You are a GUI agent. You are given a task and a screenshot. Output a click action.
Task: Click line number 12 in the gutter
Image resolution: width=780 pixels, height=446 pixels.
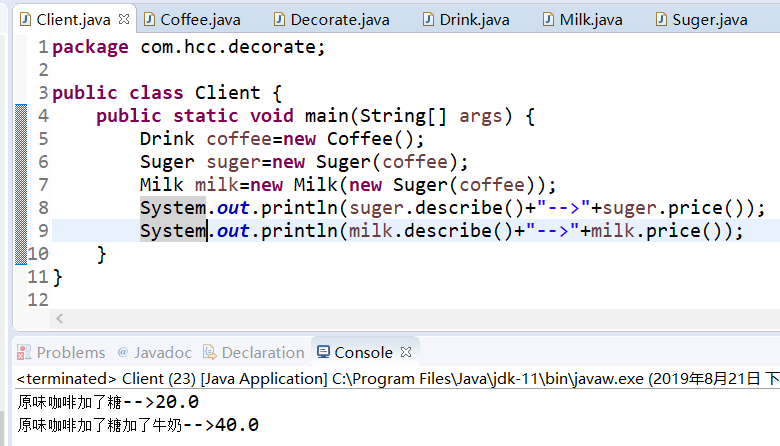pyautogui.click(x=38, y=300)
